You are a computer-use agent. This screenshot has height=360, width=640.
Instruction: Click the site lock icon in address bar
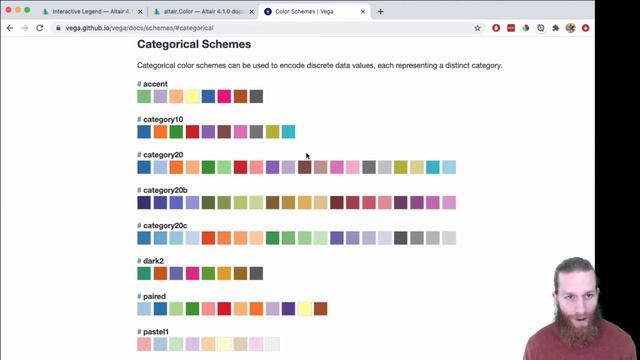tap(58, 28)
